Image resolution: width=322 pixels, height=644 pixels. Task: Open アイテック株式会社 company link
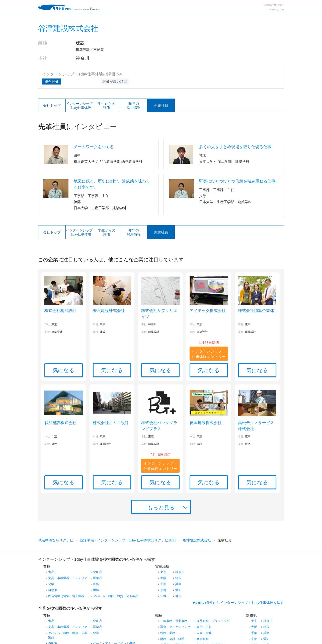[x=208, y=311]
